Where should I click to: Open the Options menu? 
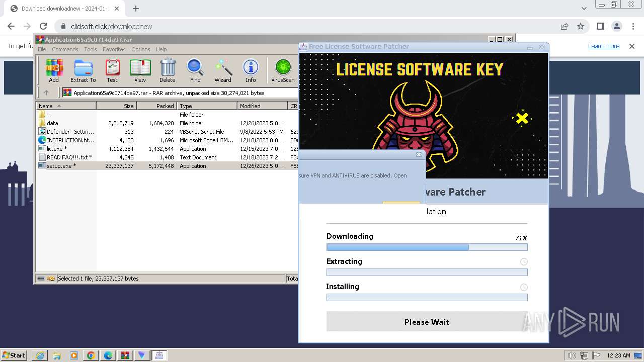coord(141,49)
